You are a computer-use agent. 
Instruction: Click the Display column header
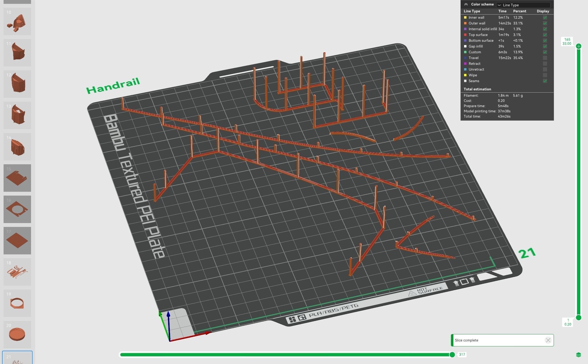tap(543, 11)
